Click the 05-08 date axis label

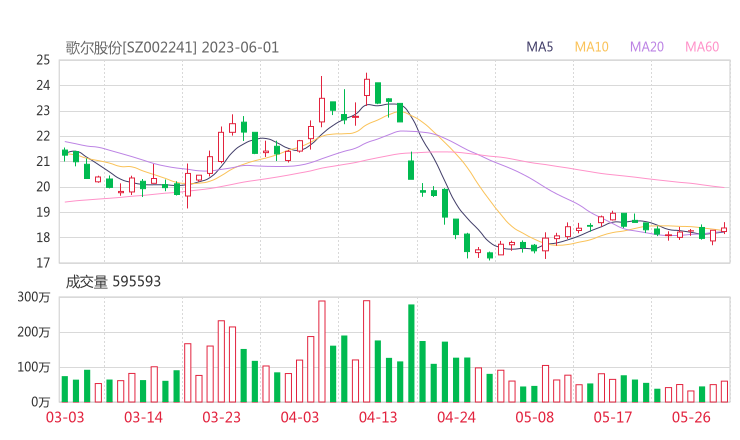pos(534,417)
